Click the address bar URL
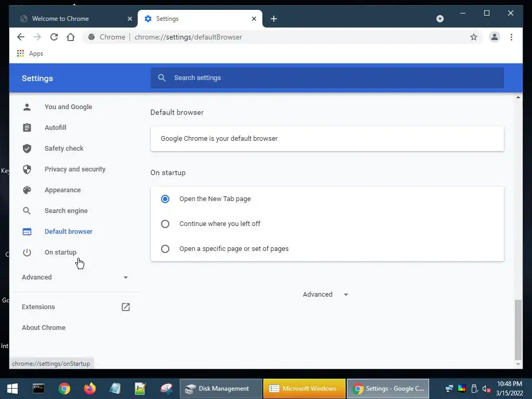Image resolution: width=532 pixels, height=399 pixels. [188, 37]
